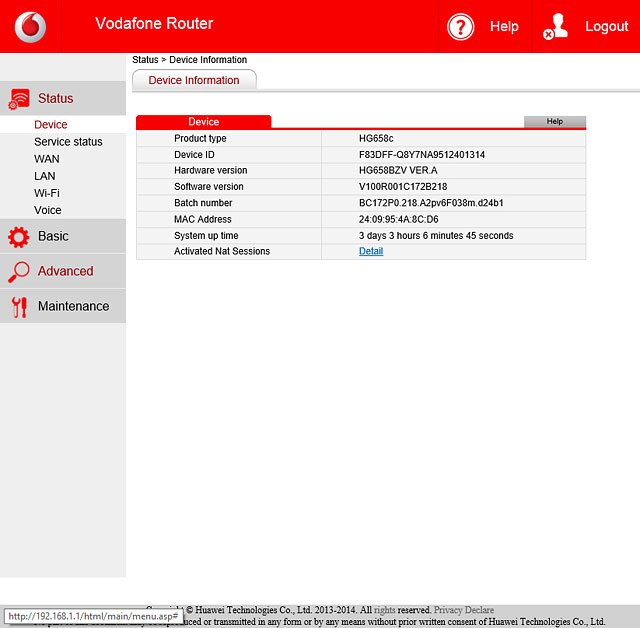Screen dimensions: 640x628
Task: Open the Detail link for Nat Sessions
Action: (371, 251)
